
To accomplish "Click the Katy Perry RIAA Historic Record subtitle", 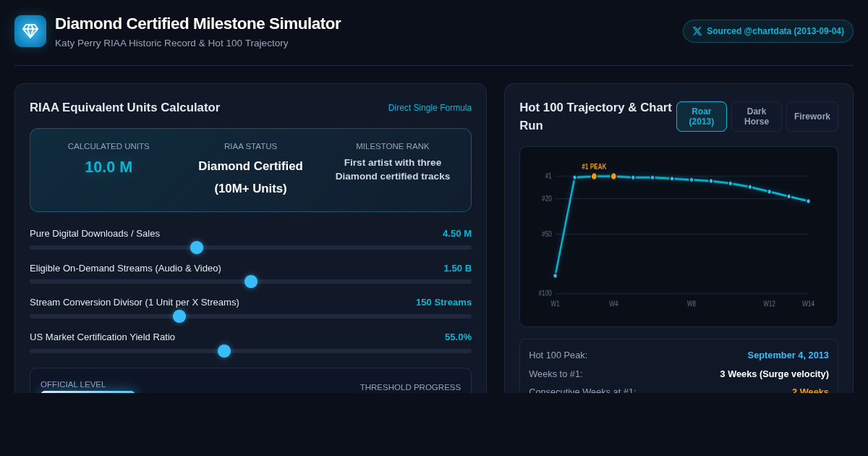I will point(171,43).
